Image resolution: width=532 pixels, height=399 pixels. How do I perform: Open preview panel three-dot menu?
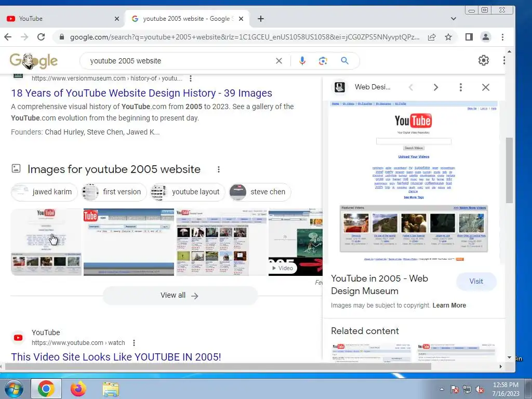click(x=460, y=87)
